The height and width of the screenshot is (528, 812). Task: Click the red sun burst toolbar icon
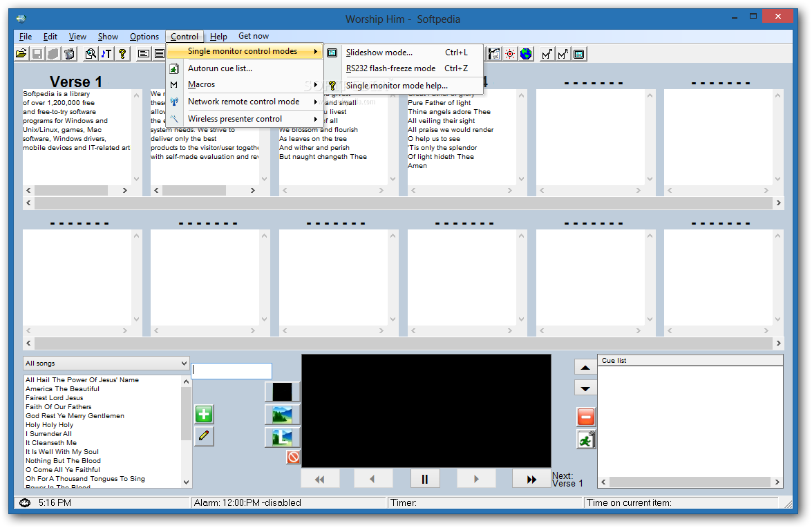[510, 54]
